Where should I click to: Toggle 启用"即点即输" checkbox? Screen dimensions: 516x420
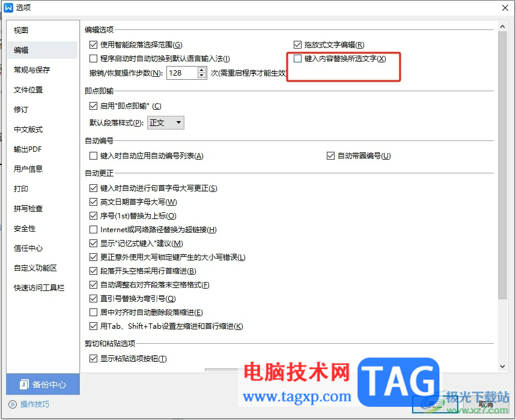point(94,106)
